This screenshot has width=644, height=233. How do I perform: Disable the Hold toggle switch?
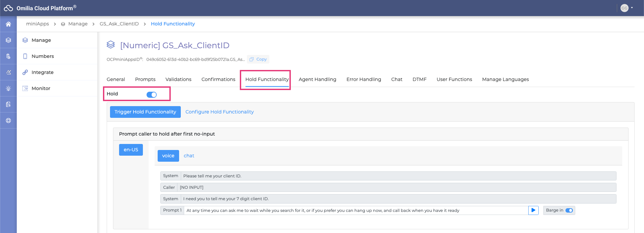click(152, 95)
